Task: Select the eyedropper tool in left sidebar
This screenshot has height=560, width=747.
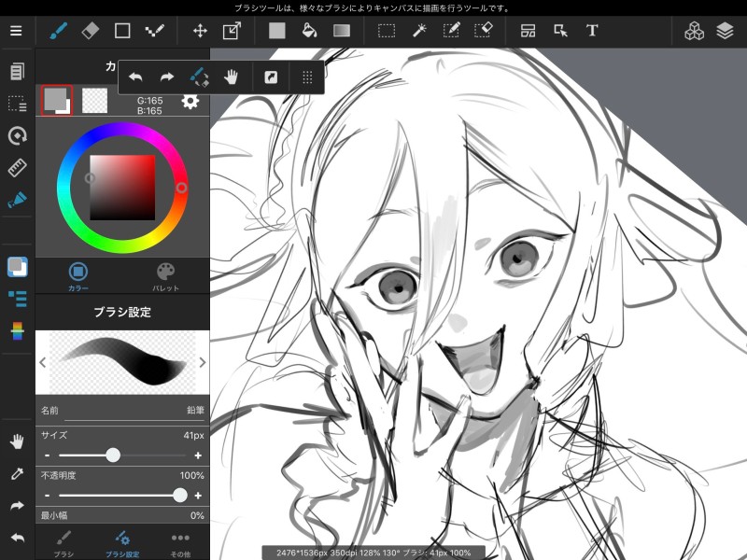Action: pos(17,474)
